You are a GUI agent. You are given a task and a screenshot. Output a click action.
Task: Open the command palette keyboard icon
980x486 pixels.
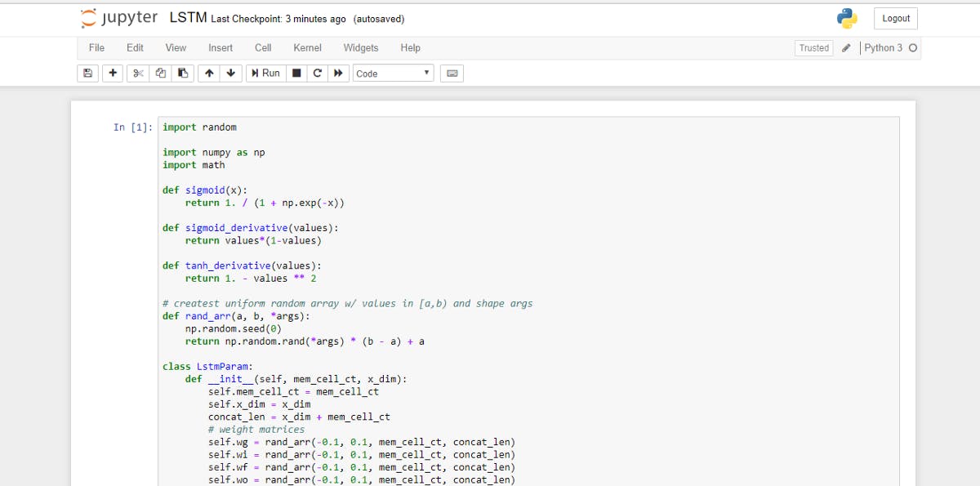tap(452, 74)
